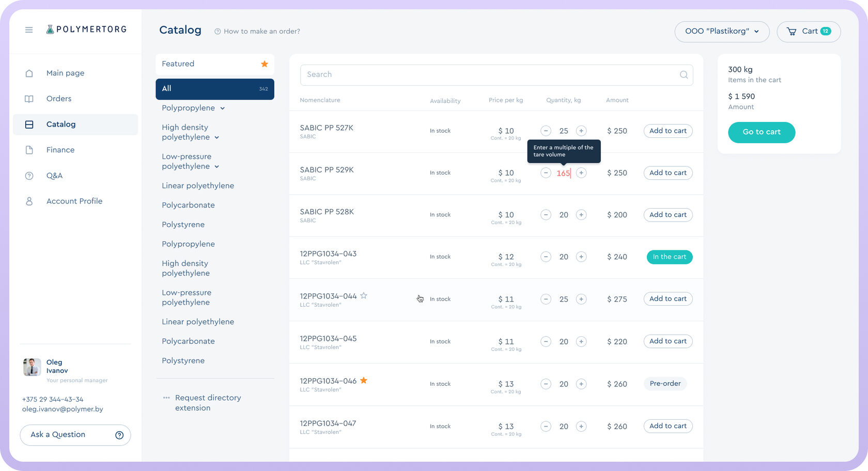Click plus icon for 12PPG1034-045 quantity
Image resolution: width=868 pixels, height=471 pixels.
pos(581,341)
